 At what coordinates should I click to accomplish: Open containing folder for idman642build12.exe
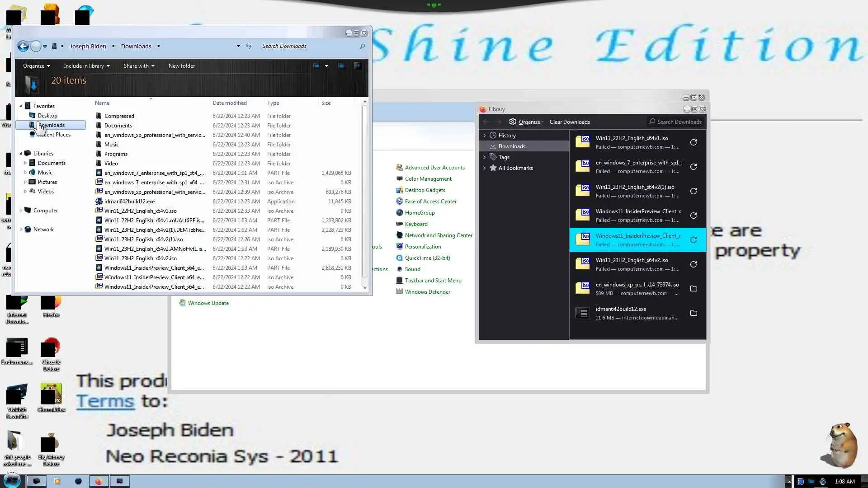tap(693, 313)
